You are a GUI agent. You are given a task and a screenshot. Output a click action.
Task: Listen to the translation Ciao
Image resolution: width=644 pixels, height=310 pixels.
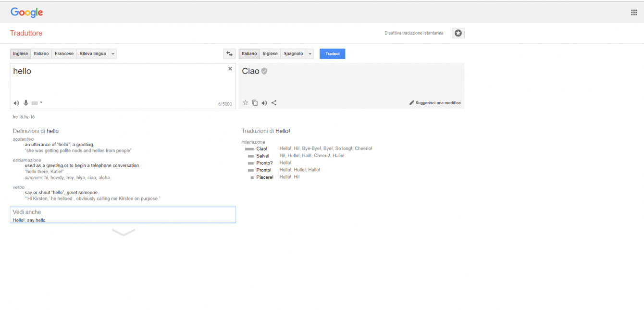tap(264, 103)
